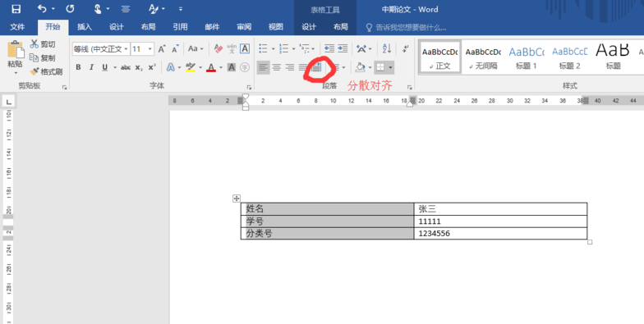Click the Save icon in quick access toolbar
Screen dimensions: 644x324
click(16, 9)
